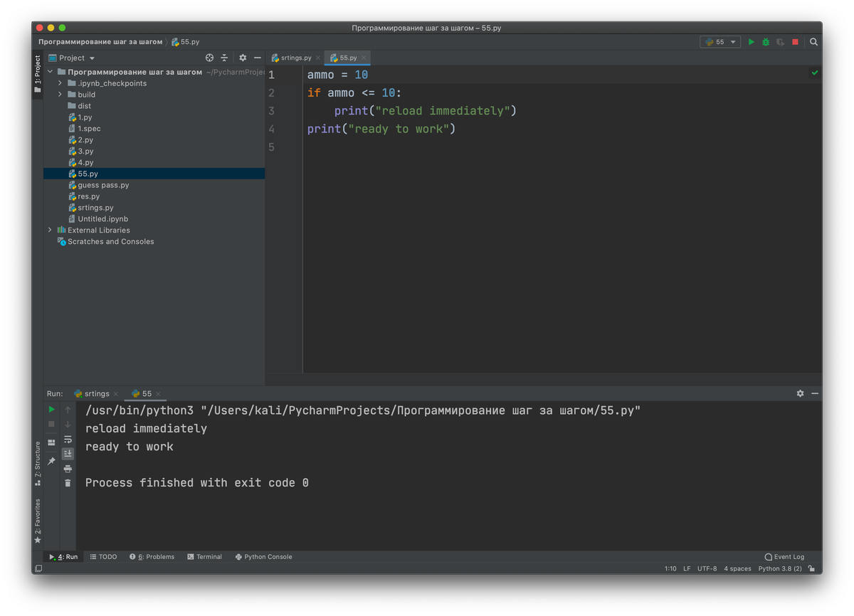Restore layout icon in Run panel
854x616 pixels.
(x=51, y=442)
